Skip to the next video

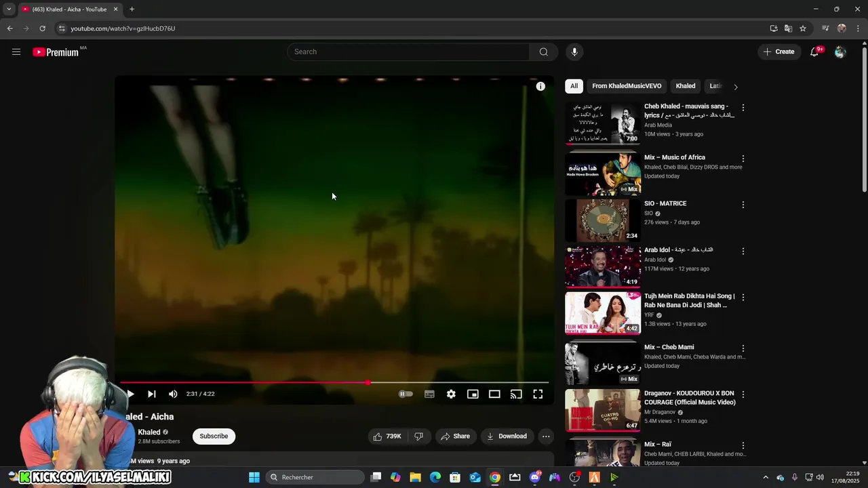tap(152, 394)
